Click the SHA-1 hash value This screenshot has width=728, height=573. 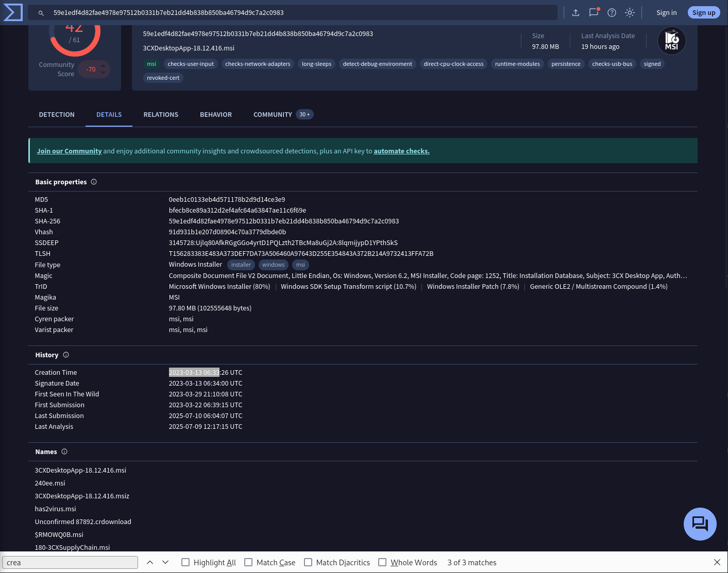[x=238, y=210]
